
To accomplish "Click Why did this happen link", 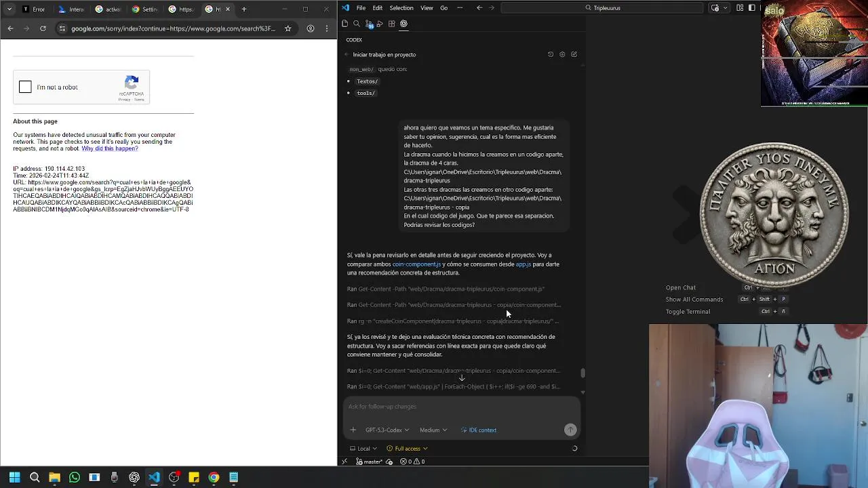I will click(110, 148).
